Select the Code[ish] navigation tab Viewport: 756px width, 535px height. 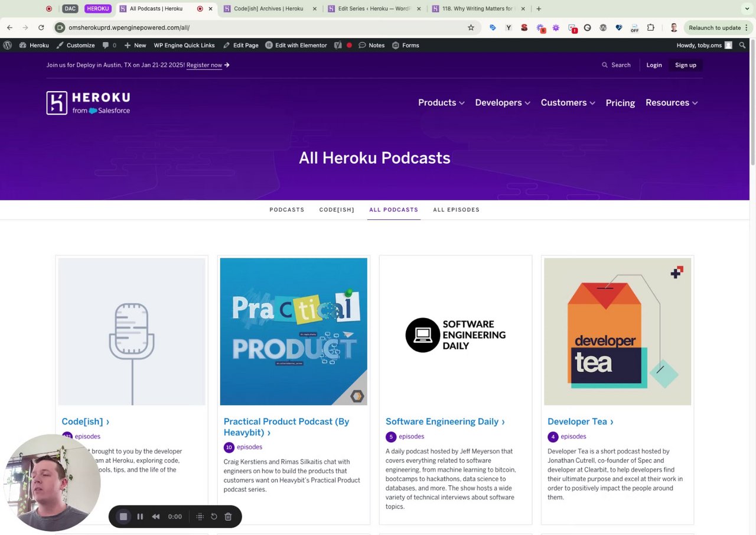click(337, 210)
